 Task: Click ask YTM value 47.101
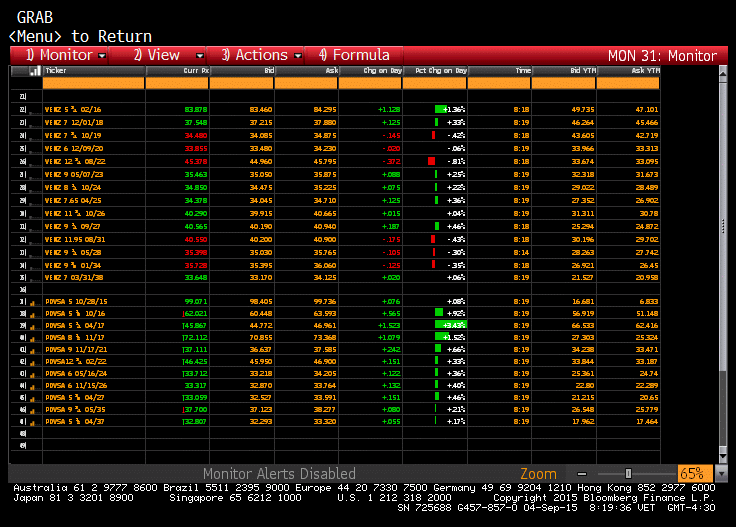coord(647,110)
